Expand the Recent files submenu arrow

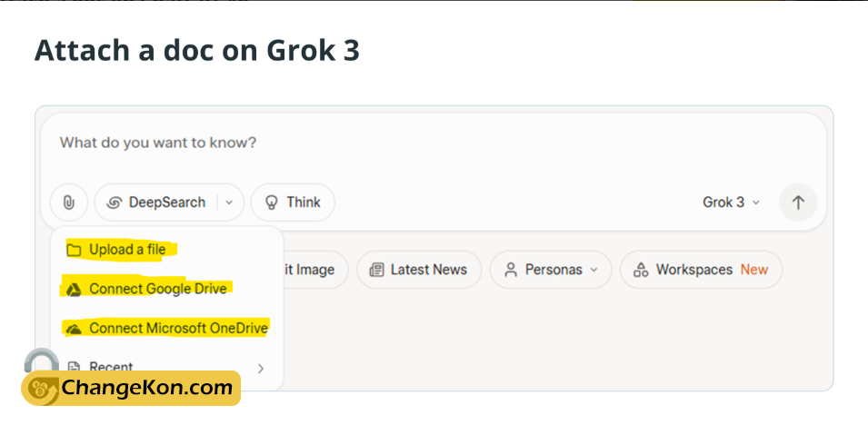(261, 368)
